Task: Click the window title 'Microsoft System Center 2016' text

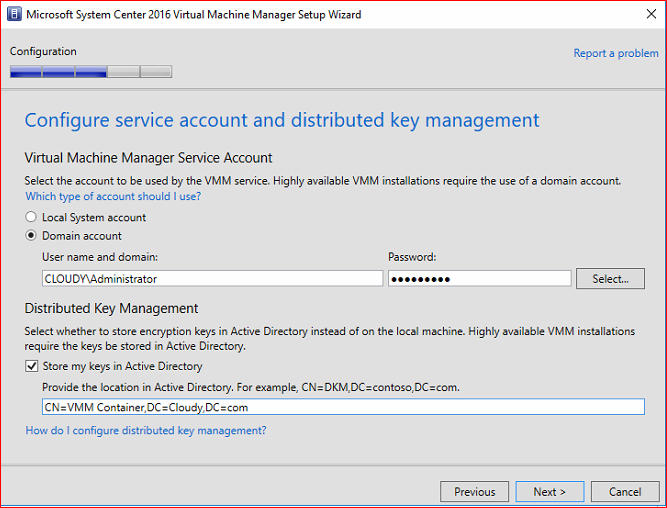Action: click(x=194, y=14)
